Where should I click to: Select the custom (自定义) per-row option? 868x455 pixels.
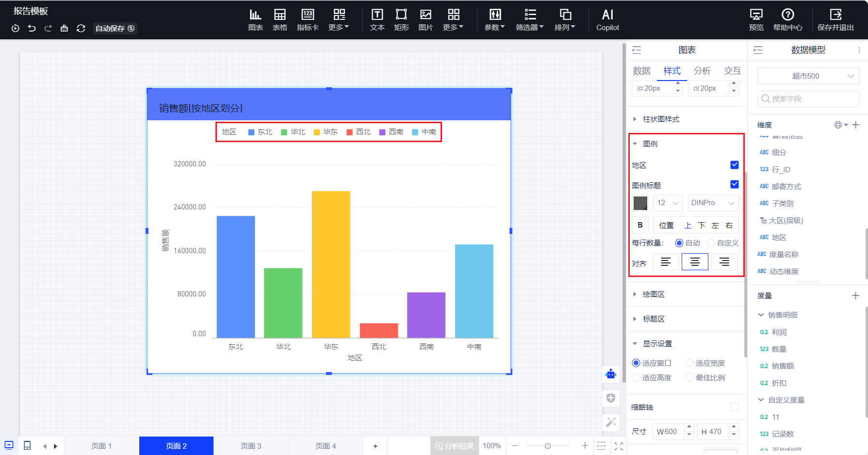[711, 243]
